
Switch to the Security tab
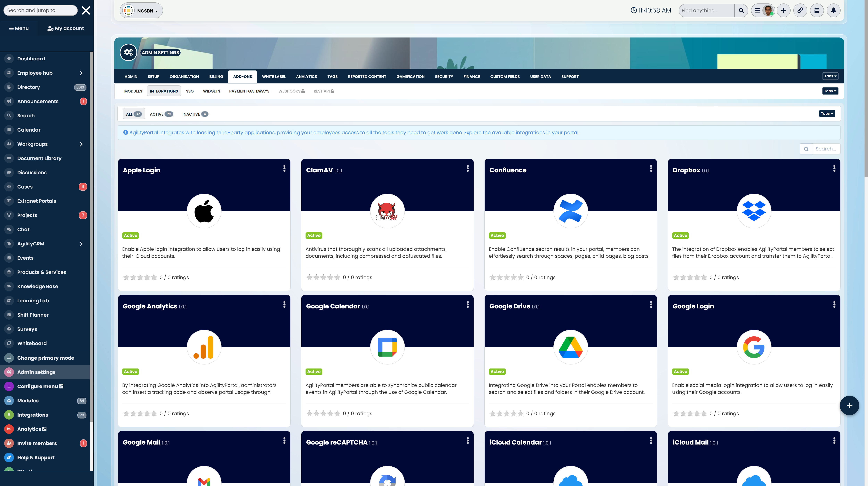point(444,77)
